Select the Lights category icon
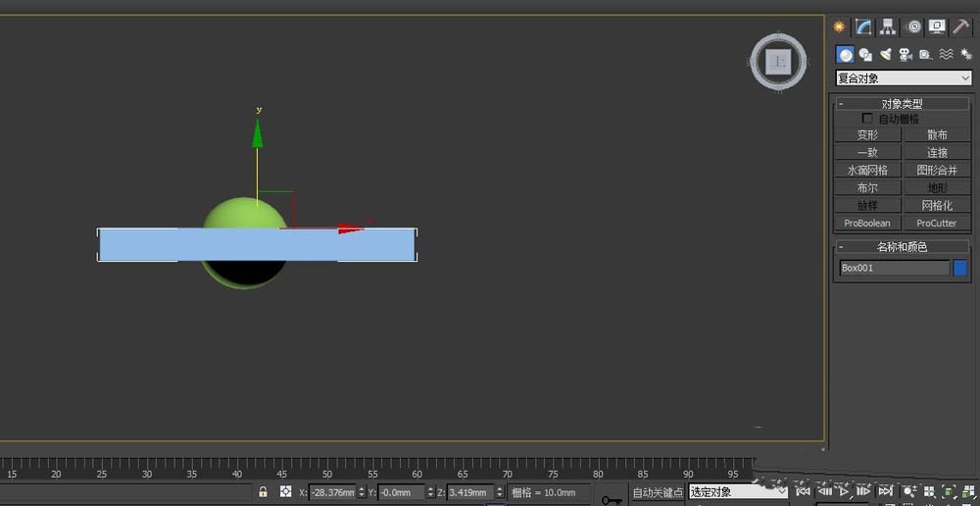 (x=886, y=55)
